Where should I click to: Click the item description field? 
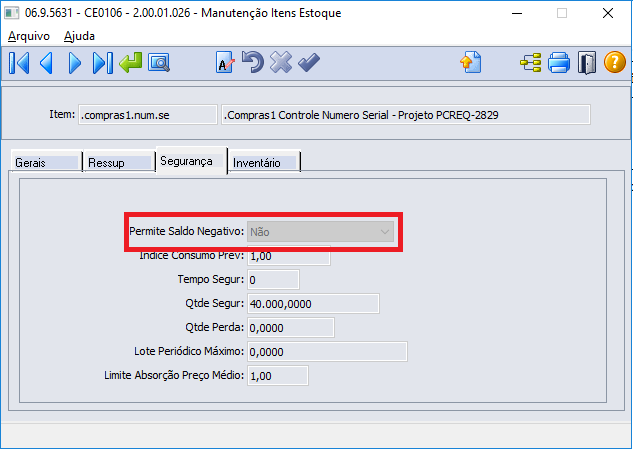pyautogui.click(x=406, y=115)
